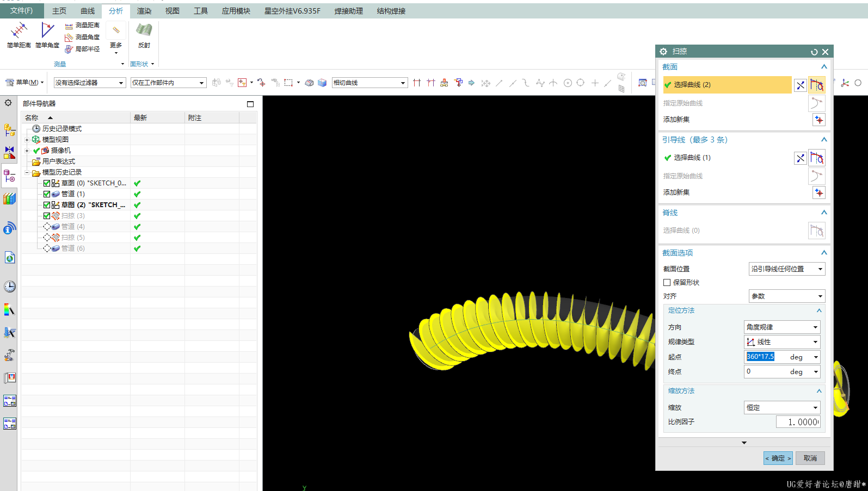
Task: Open the Orientation (方向) 角度规律 dropdown
Action: 782,327
